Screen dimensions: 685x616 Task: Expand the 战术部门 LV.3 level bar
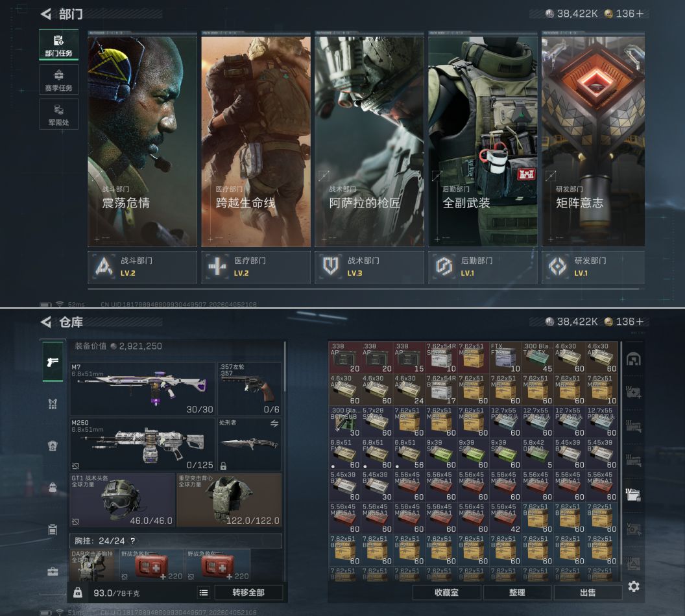click(369, 267)
